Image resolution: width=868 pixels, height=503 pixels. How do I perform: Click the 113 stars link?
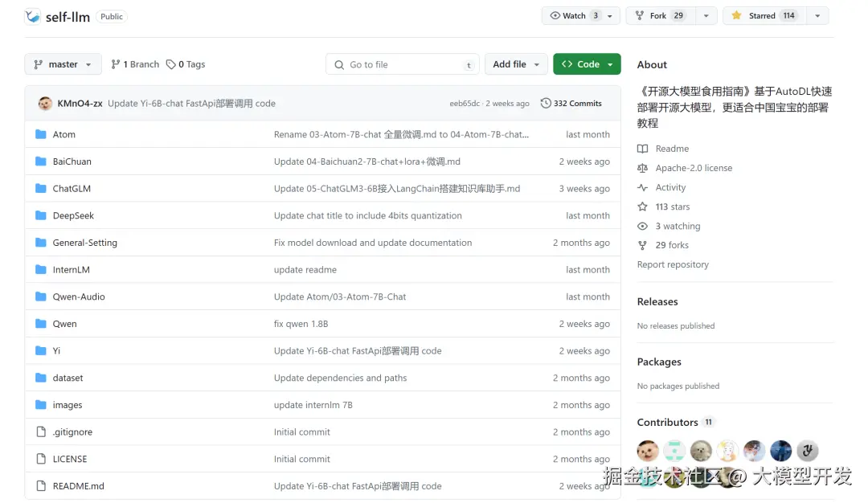(x=673, y=207)
